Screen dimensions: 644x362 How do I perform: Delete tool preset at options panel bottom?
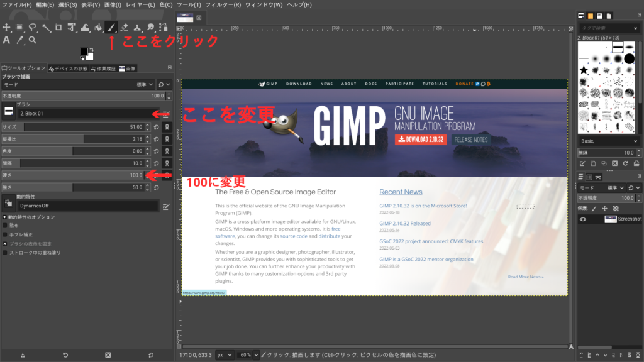pyautogui.click(x=108, y=355)
